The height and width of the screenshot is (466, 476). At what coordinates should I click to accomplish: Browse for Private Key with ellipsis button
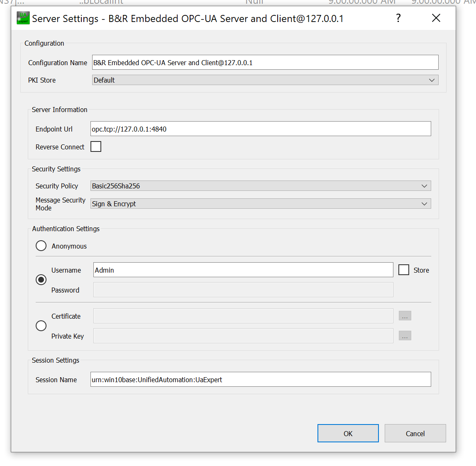point(405,336)
